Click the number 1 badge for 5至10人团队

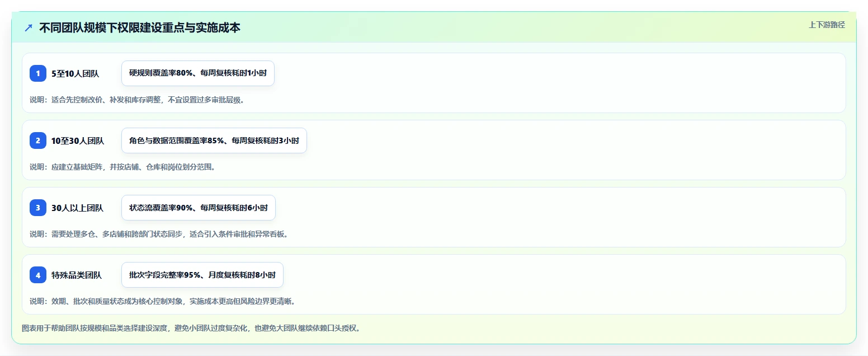click(x=38, y=73)
